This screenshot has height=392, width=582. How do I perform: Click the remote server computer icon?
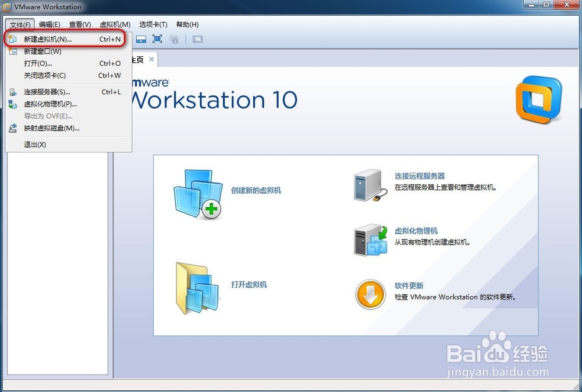[x=370, y=186]
